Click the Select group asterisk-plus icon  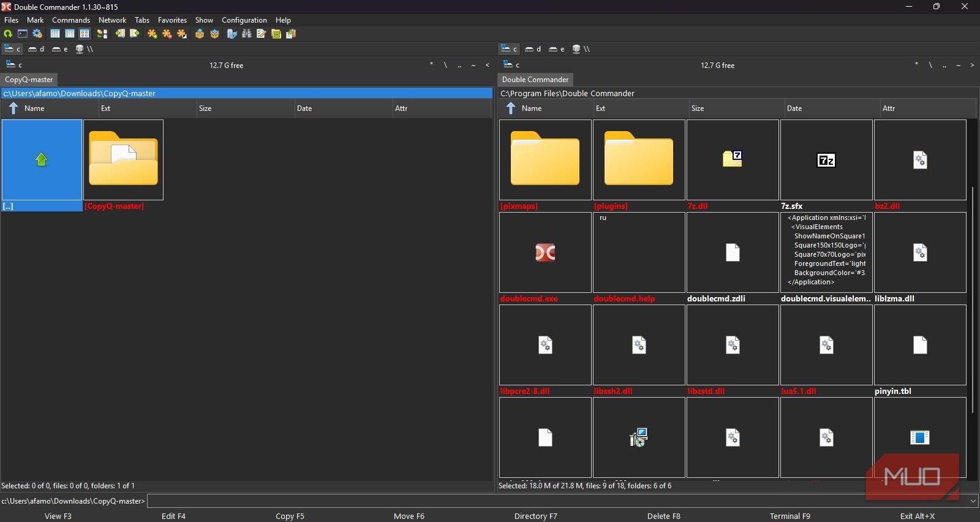tap(153, 34)
